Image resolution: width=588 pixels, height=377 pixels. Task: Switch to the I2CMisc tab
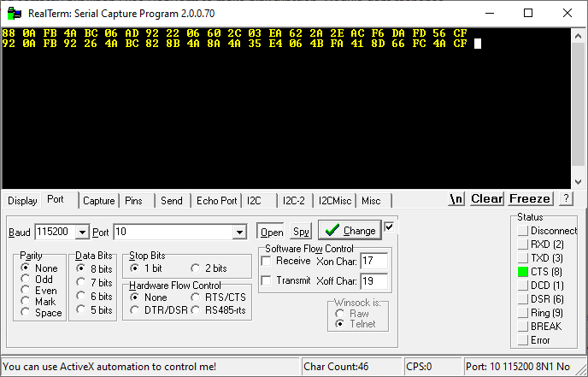pyautogui.click(x=335, y=201)
